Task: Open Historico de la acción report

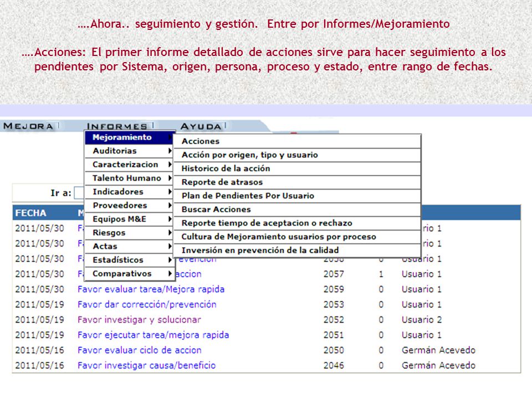Action: tap(297, 168)
